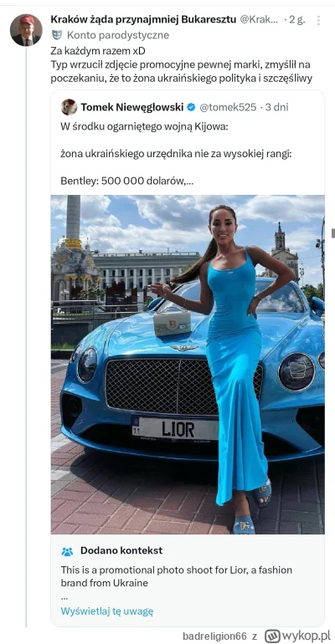Image resolution: width=335 pixels, height=644 pixels.
Task: Click Tomek Niewęgłowski's small avatar
Action: pos(69,107)
